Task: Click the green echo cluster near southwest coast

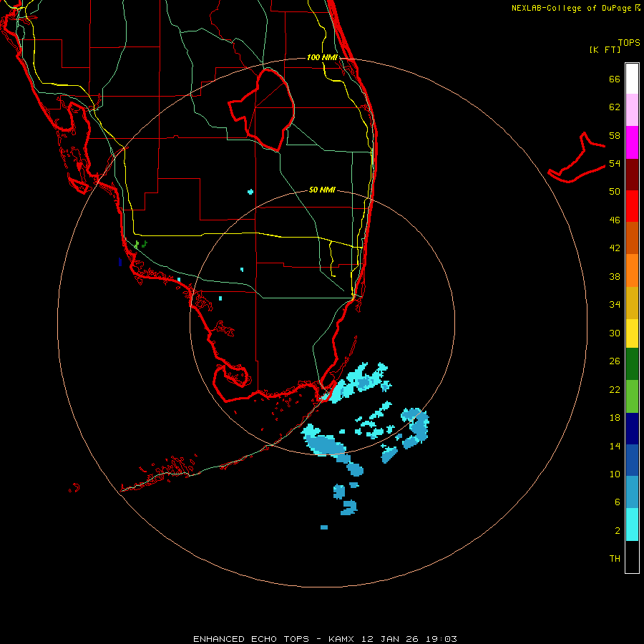Action: pos(140,245)
